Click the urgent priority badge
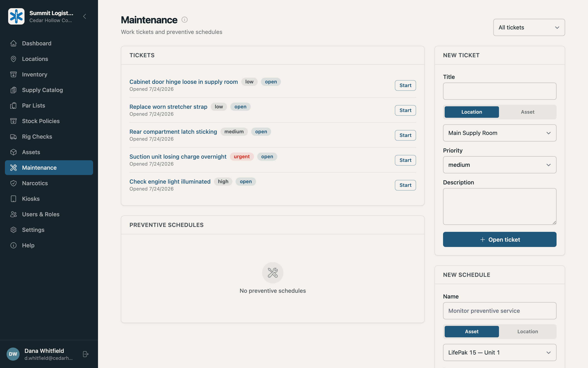 coord(242,157)
